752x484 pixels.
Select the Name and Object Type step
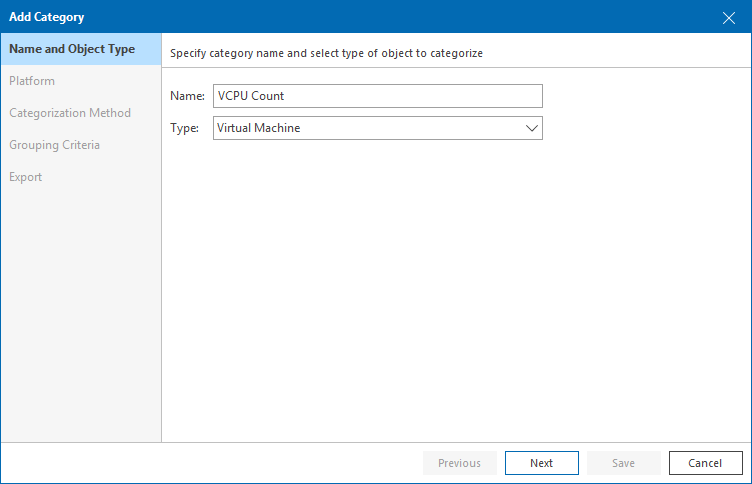click(72, 49)
